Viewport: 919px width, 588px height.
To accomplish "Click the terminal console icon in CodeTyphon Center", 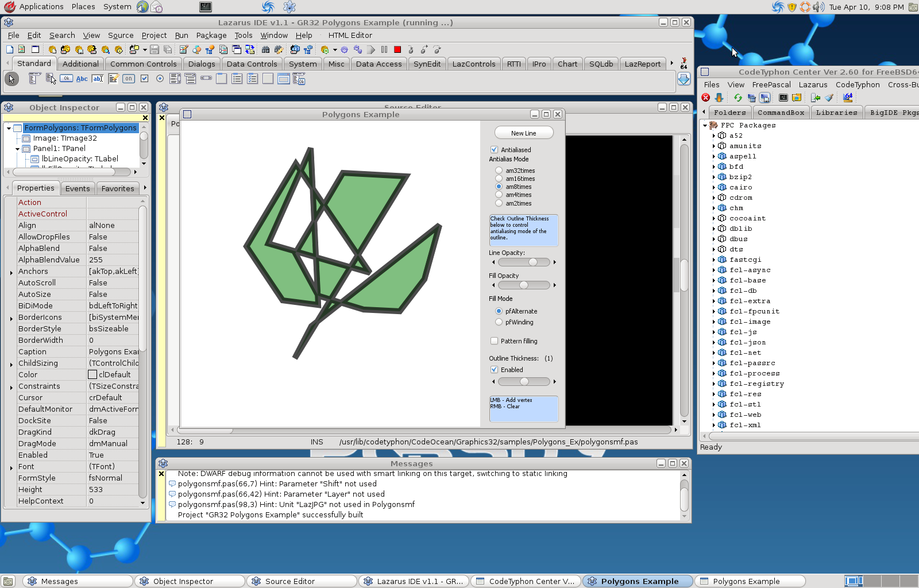I will (x=783, y=98).
